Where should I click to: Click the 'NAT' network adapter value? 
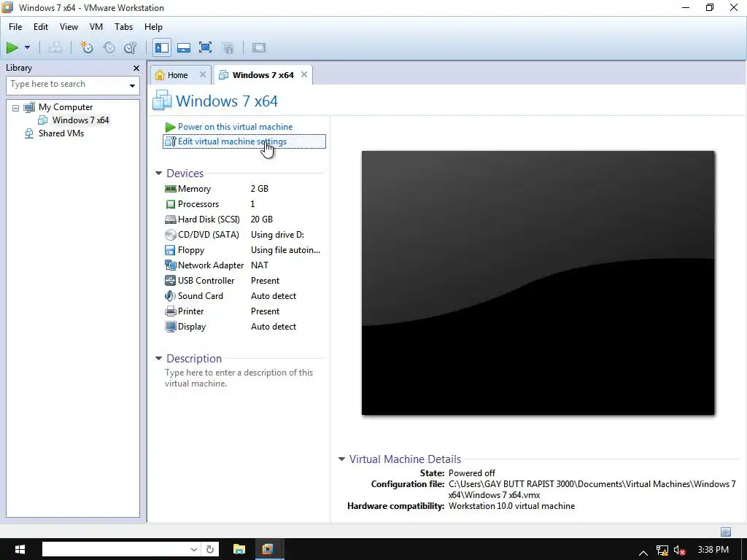pyautogui.click(x=260, y=265)
